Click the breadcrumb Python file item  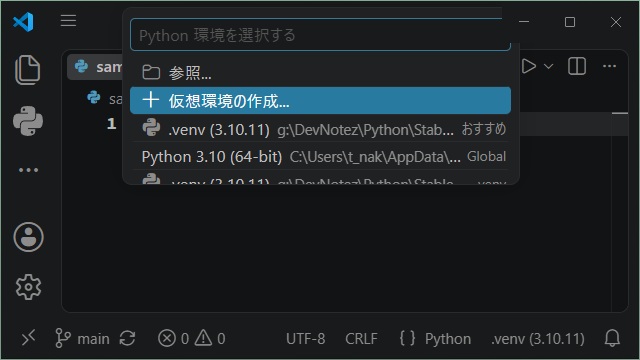[105, 98]
